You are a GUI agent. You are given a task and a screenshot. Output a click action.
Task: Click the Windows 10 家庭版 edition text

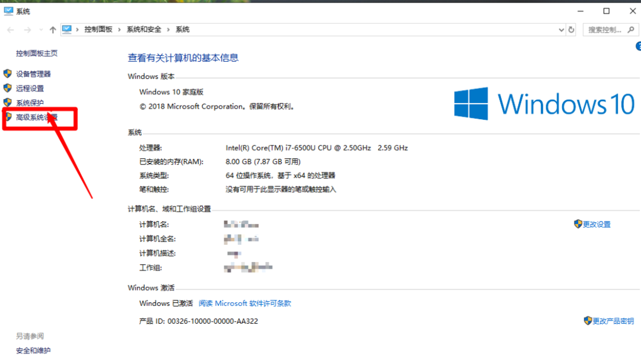(x=172, y=92)
